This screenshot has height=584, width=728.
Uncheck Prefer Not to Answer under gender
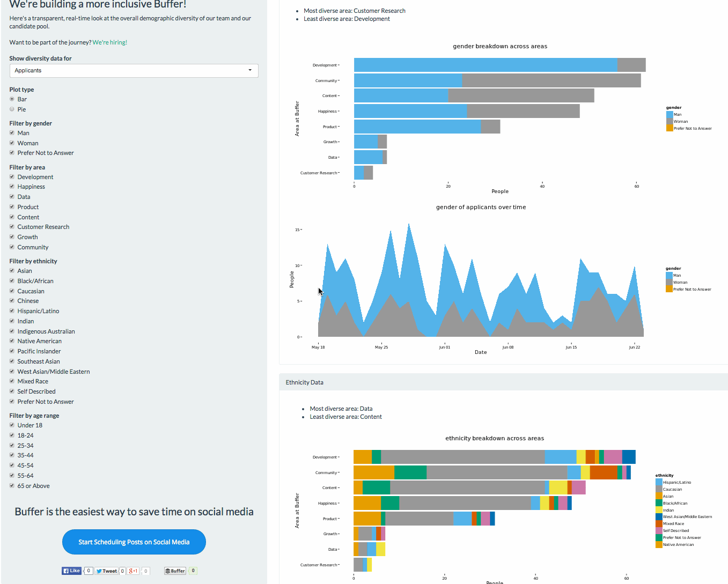point(12,153)
